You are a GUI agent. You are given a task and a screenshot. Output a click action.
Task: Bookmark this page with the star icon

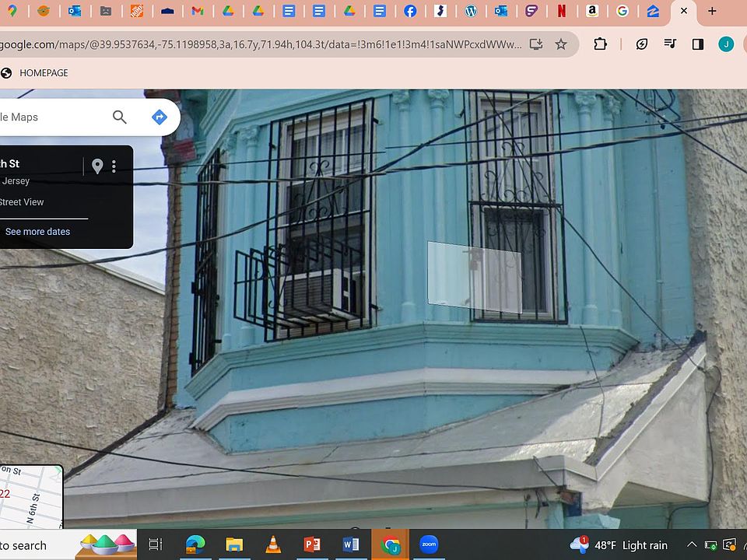[561, 44]
